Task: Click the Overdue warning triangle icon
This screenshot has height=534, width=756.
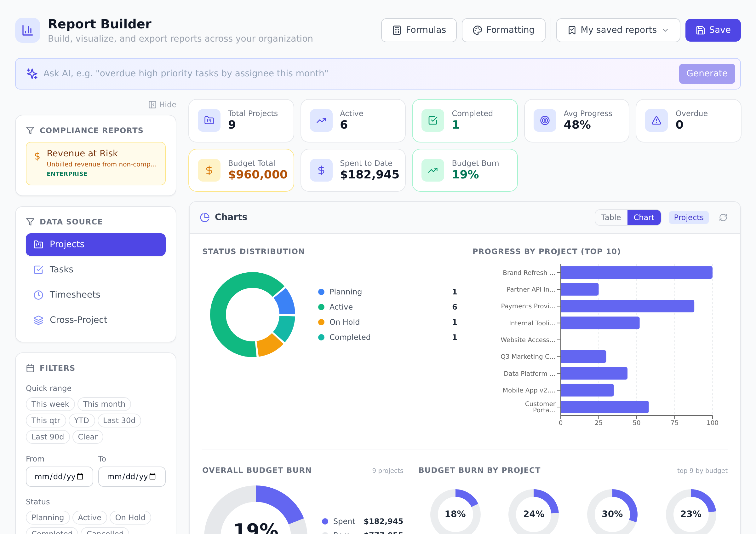Action: pos(656,120)
